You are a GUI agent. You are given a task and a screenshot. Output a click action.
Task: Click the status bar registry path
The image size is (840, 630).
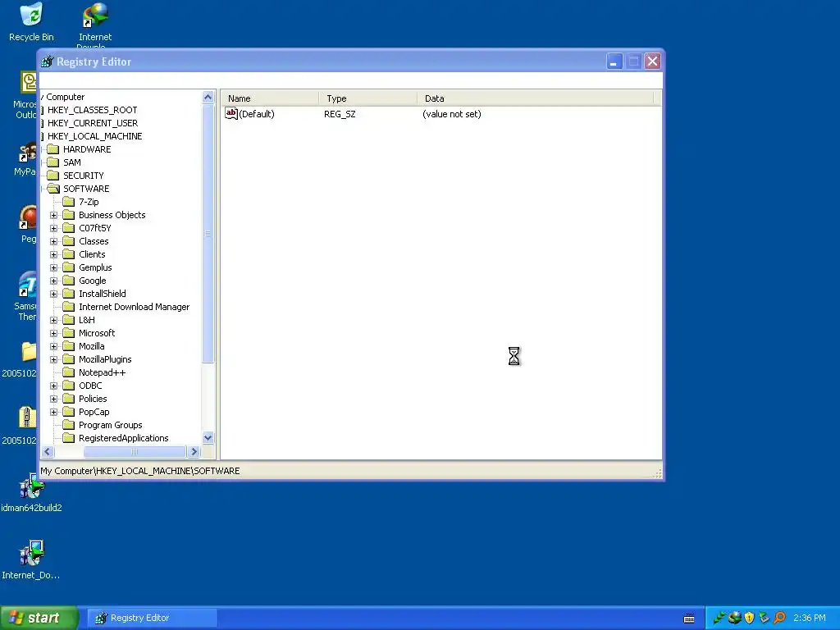coord(139,471)
